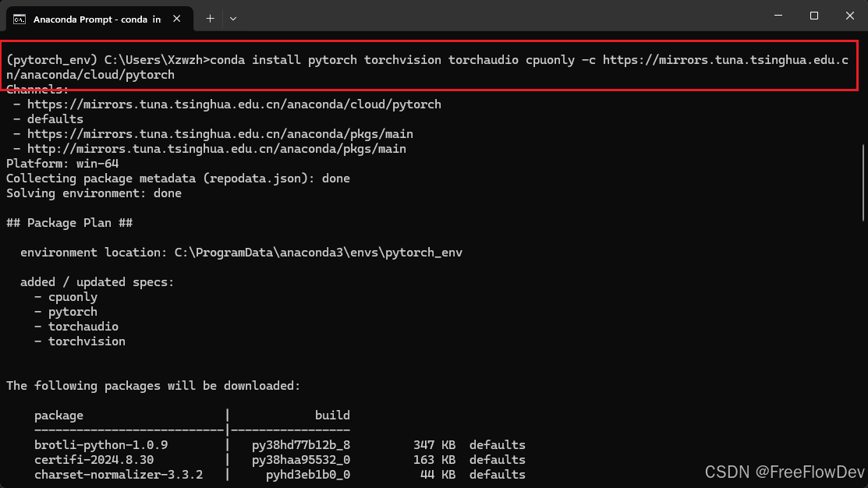Image resolution: width=868 pixels, height=488 pixels.
Task: Click the '- cpuonly' spec entry
Action: [x=66, y=297]
